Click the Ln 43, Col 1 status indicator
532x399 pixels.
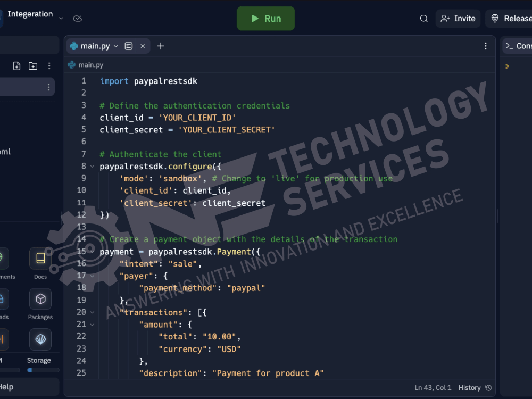click(x=433, y=387)
